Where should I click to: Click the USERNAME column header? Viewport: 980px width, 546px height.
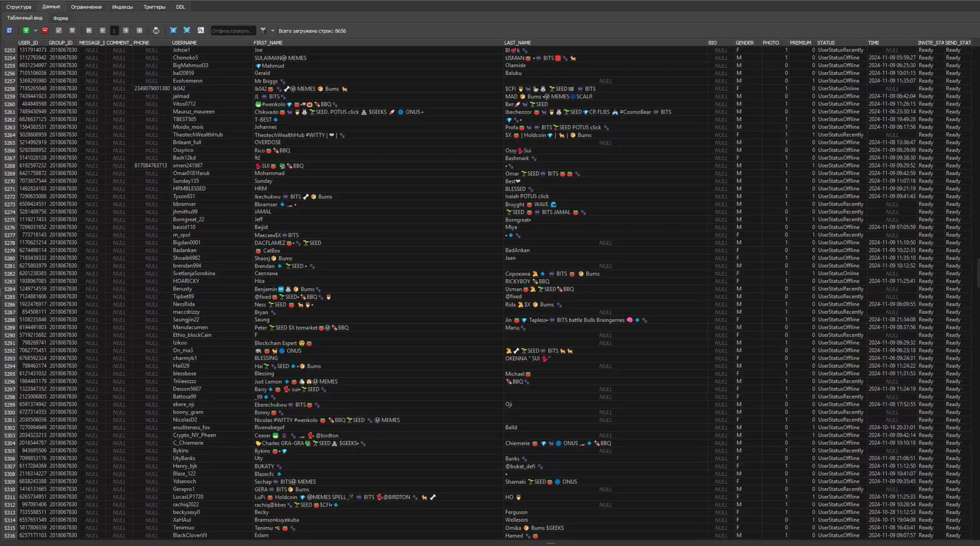pyautogui.click(x=212, y=43)
